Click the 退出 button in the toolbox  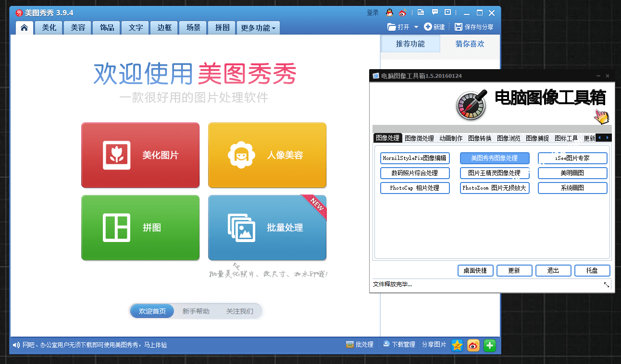click(x=553, y=270)
